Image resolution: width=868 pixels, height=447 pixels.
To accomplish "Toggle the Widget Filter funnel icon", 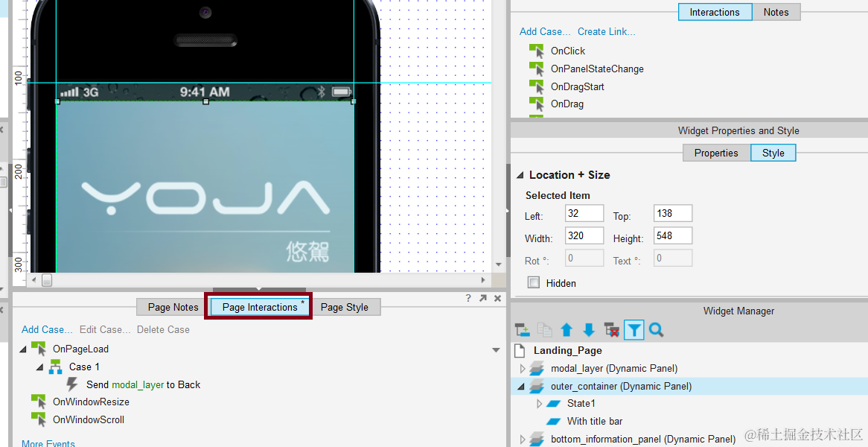I will coord(634,330).
